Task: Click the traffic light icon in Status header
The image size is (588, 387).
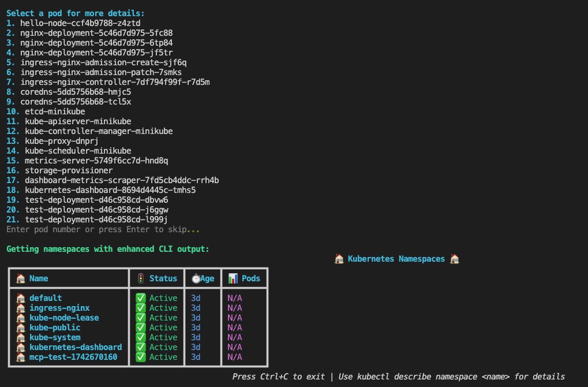Action: [x=140, y=278]
